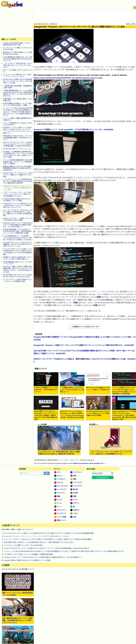Click the モバイル category dot
This screenshot has height=644, width=136.
pyautogui.click(x=55, y=482)
